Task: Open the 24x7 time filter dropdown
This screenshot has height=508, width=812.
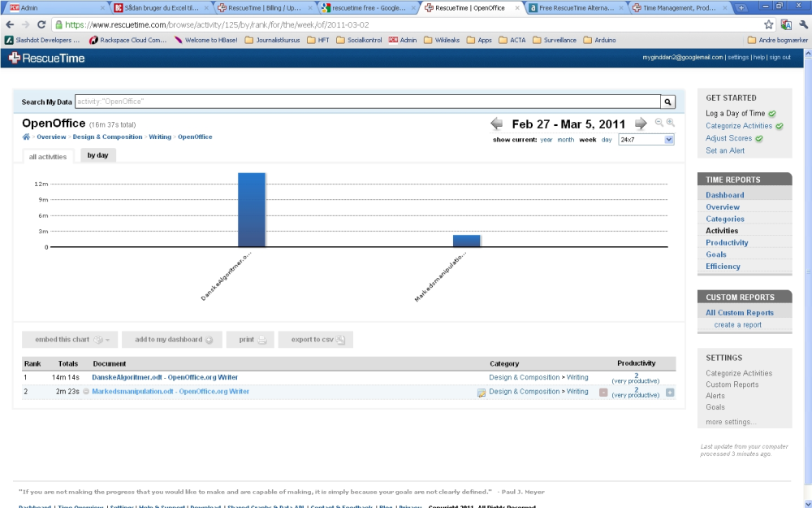Action: click(x=646, y=140)
